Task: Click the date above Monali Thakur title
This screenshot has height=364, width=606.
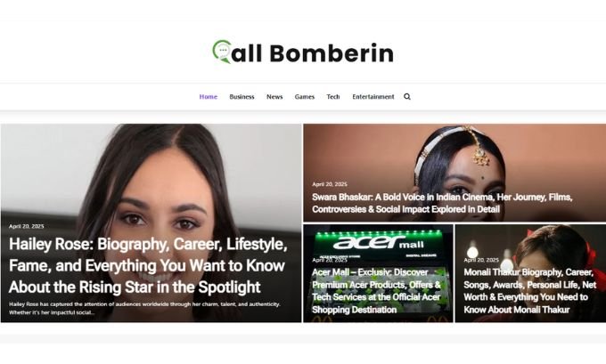Action: (481, 260)
